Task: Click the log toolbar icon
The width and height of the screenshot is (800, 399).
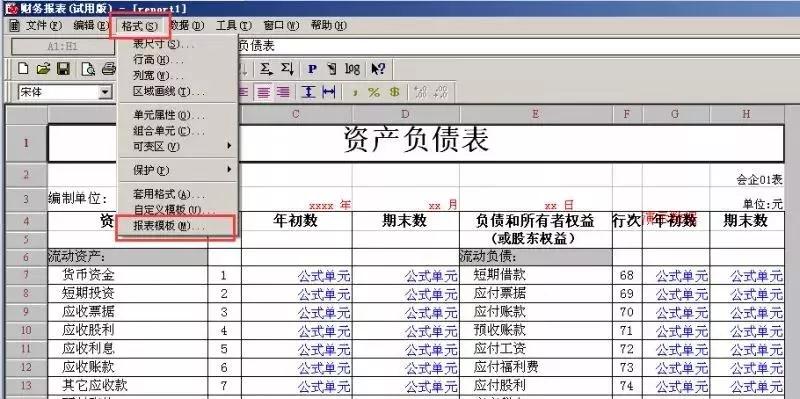Action: pos(352,68)
